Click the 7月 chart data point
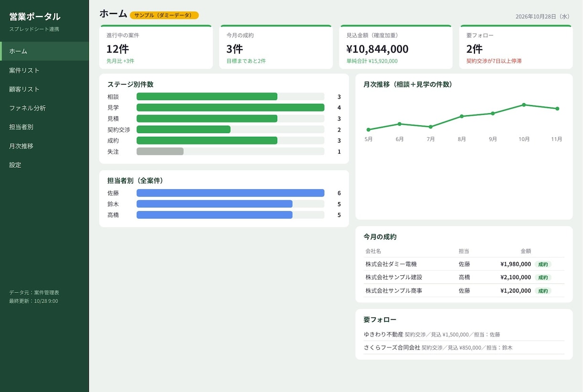 (431, 127)
